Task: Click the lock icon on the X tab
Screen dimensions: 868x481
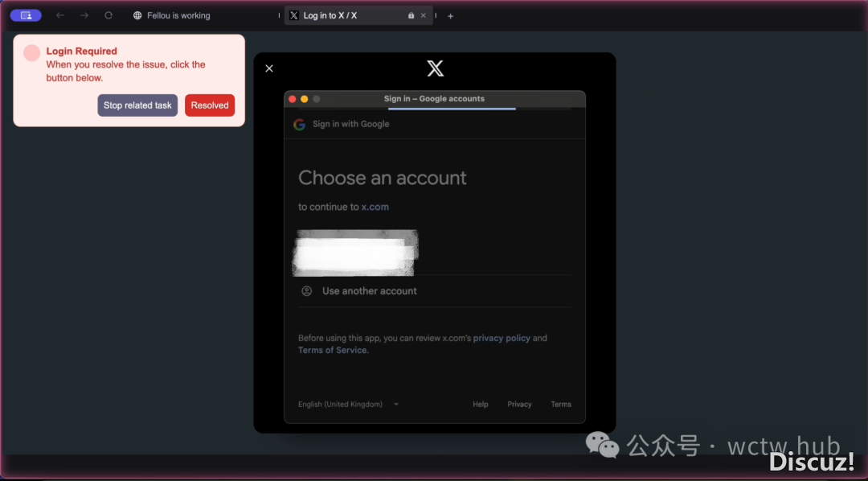Action: [411, 15]
